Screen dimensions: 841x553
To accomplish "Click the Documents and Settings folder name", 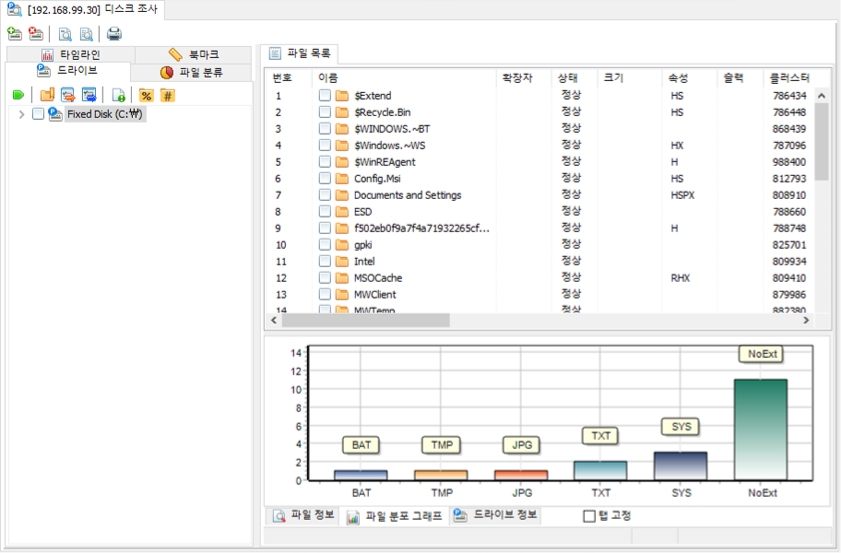I will click(x=408, y=195).
